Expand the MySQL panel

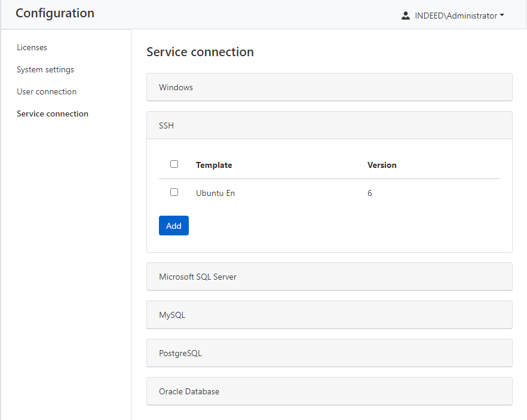coord(329,315)
